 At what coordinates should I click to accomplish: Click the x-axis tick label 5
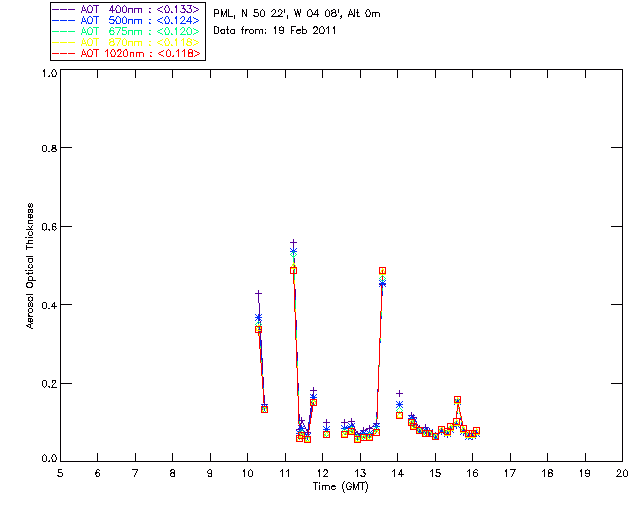[x=60, y=473]
